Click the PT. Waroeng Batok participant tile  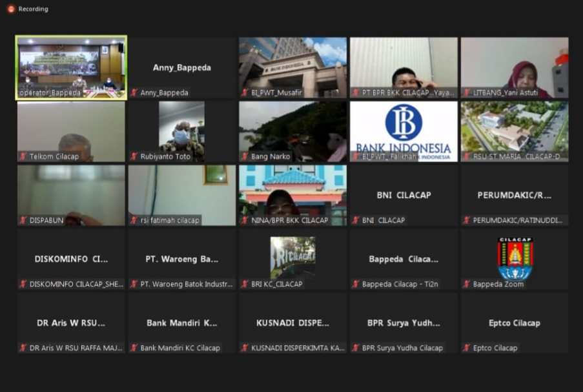(181, 259)
